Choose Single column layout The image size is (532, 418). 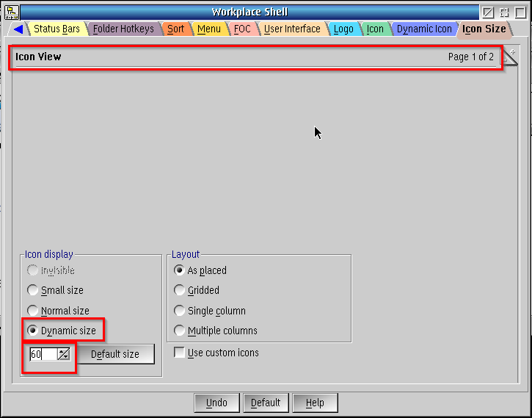pos(209,311)
